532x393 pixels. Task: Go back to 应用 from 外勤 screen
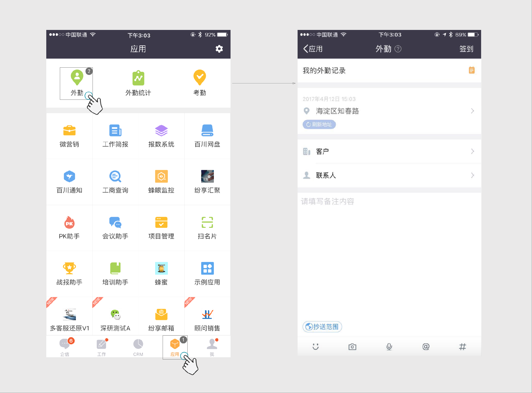[313, 49]
